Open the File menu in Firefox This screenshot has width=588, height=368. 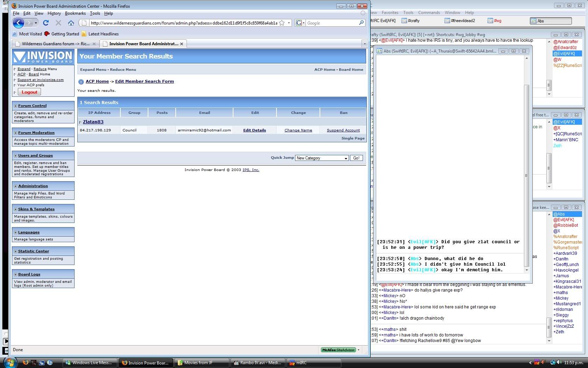tap(16, 13)
